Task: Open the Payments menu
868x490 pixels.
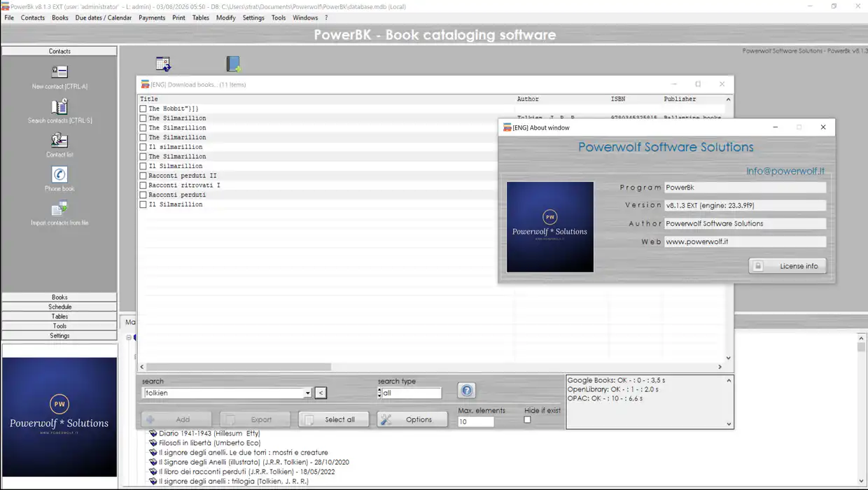Action: point(152,17)
